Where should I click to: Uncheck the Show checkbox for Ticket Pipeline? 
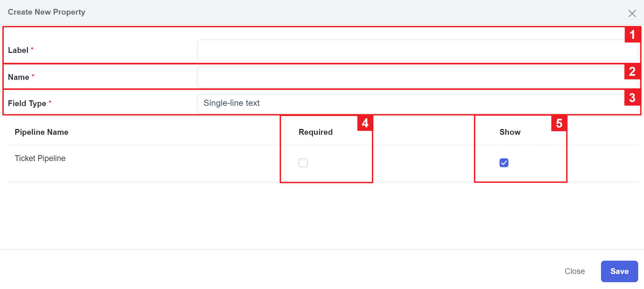pyautogui.click(x=504, y=163)
